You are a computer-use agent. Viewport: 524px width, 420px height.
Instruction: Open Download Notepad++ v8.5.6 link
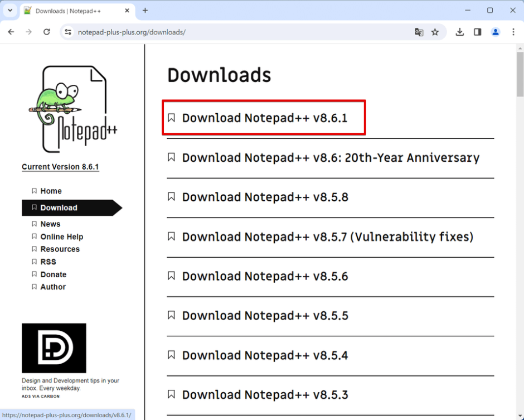(265, 276)
